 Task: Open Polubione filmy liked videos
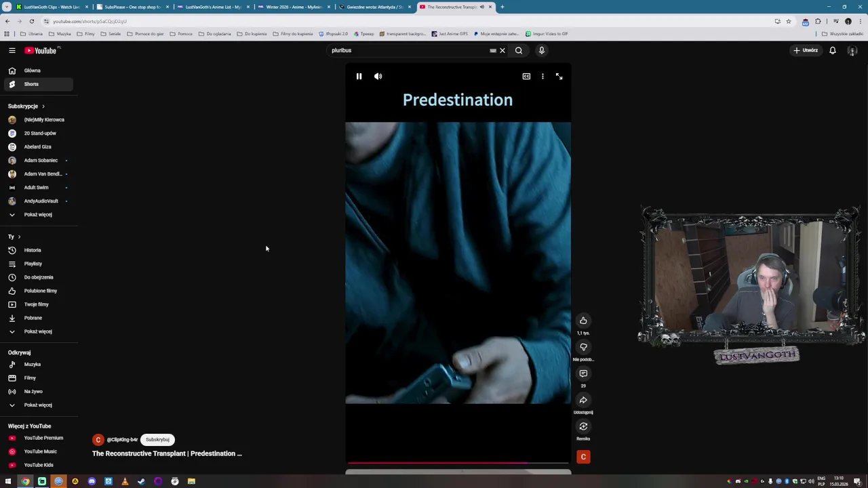[x=38, y=291]
